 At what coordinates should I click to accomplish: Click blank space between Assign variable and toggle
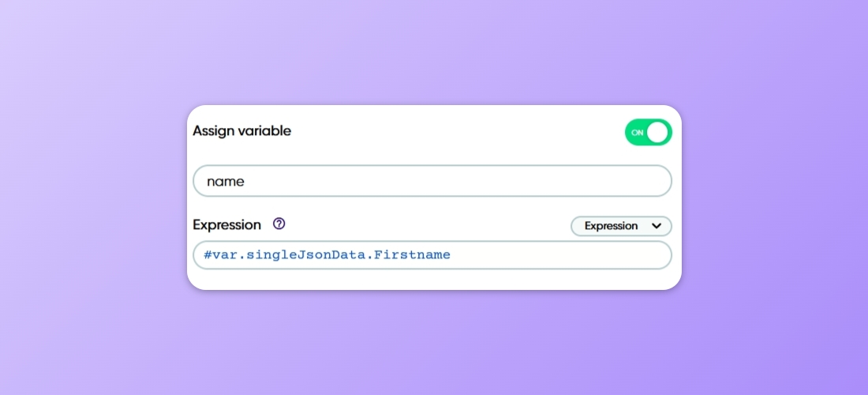tap(458, 131)
